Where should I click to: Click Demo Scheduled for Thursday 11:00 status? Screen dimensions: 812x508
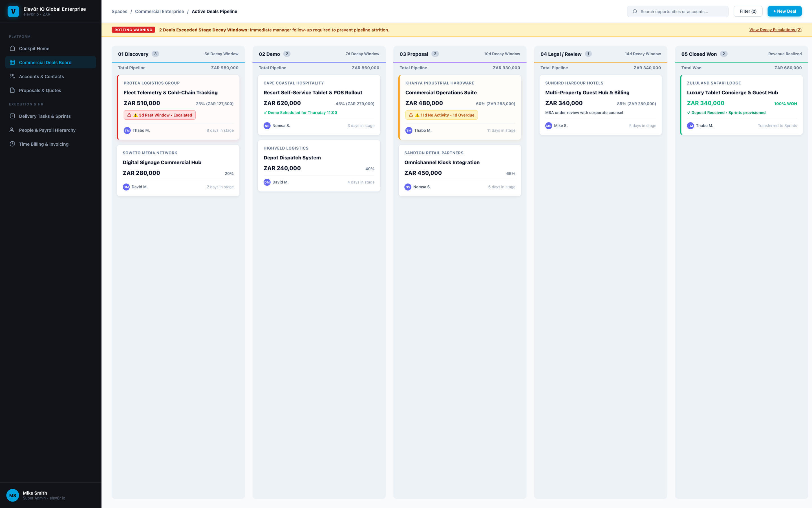point(300,113)
